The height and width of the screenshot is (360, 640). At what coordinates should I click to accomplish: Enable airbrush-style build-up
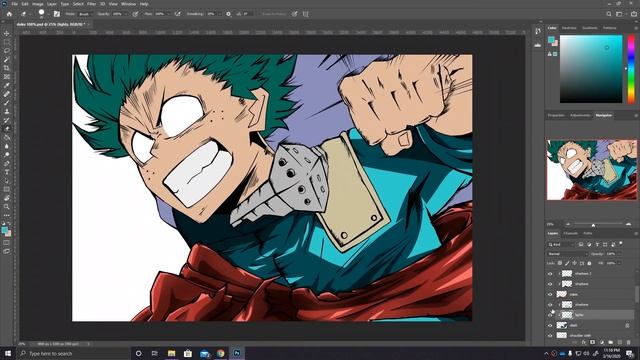[178, 14]
